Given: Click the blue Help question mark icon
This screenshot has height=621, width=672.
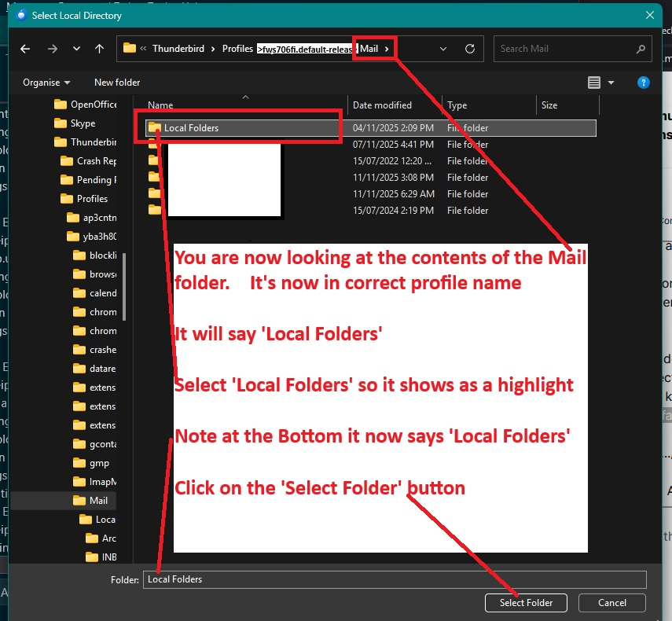Looking at the screenshot, I should 643,83.
